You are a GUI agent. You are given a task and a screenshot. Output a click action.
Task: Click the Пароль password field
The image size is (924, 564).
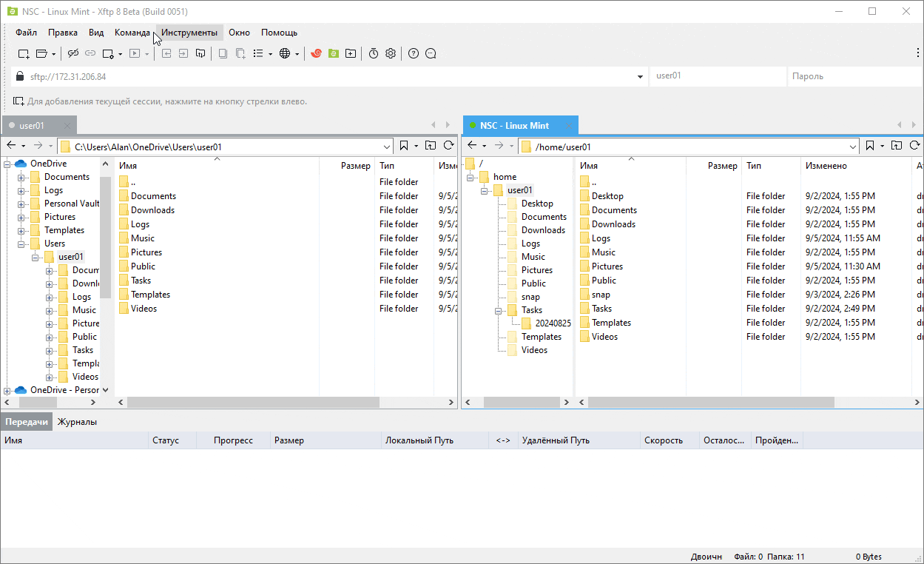click(853, 76)
